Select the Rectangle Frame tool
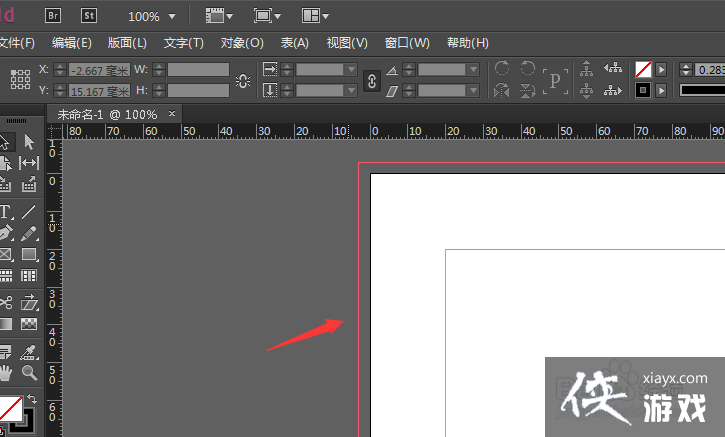Viewport: 725px width, 437px height. pyautogui.click(x=5, y=254)
